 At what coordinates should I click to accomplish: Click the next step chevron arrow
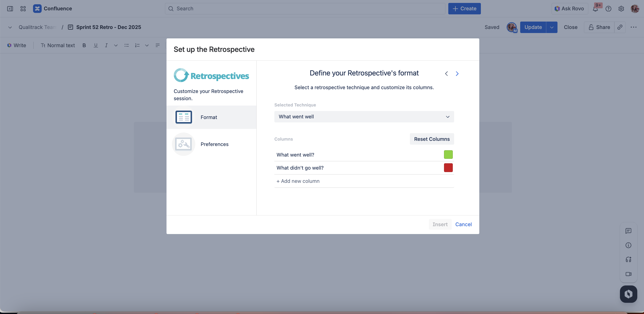pyautogui.click(x=457, y=74)
